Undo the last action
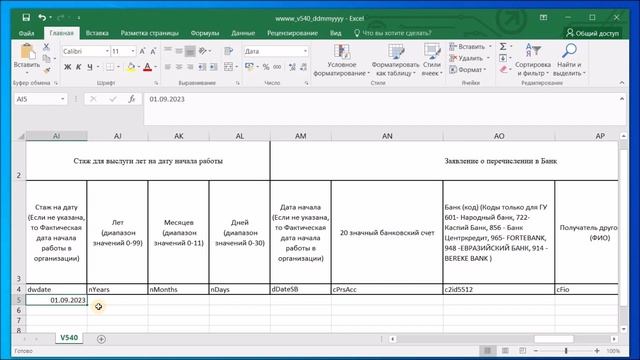This screenshot has width=640, height=360. coord(42,18)
